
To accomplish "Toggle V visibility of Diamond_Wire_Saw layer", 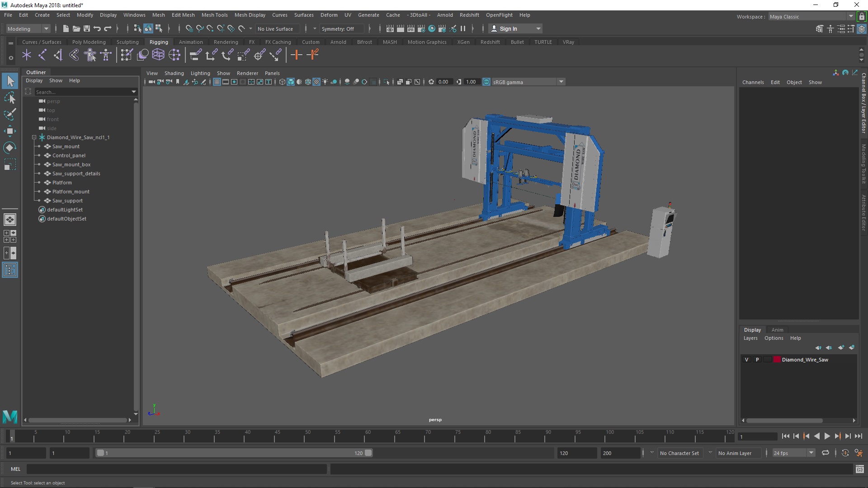I will (x=746, y=360).
